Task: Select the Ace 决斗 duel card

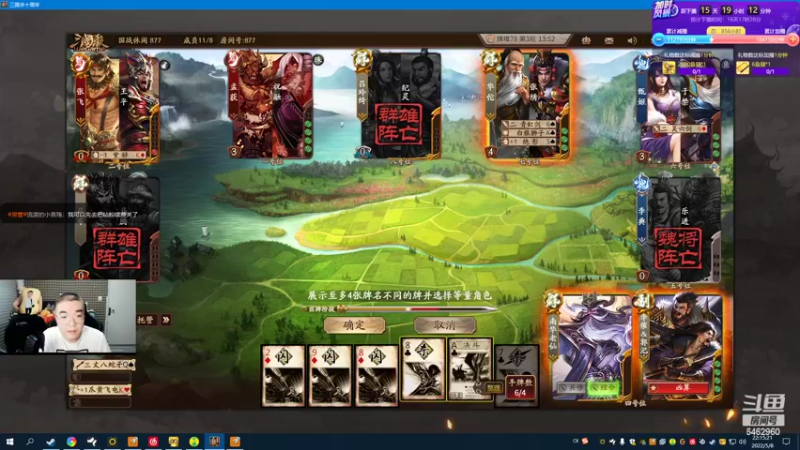Action: (x=469, y=368)
